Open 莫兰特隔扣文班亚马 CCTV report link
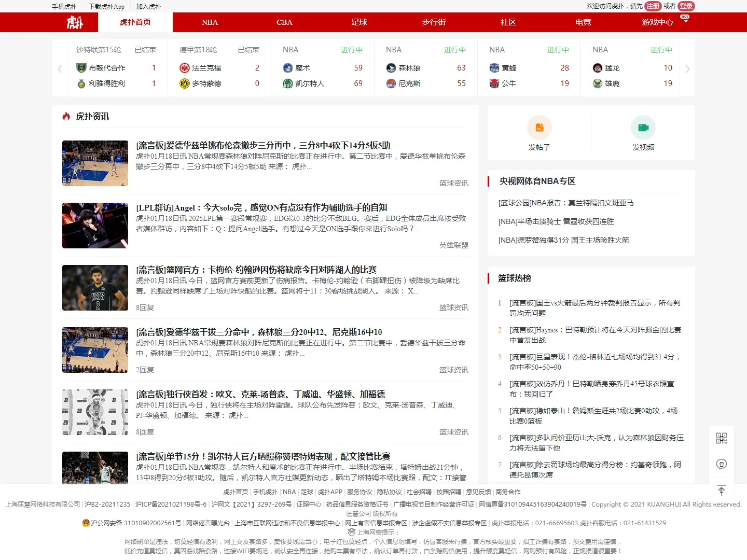This screenshot has height=560, width=747. (x=566, y=203)
